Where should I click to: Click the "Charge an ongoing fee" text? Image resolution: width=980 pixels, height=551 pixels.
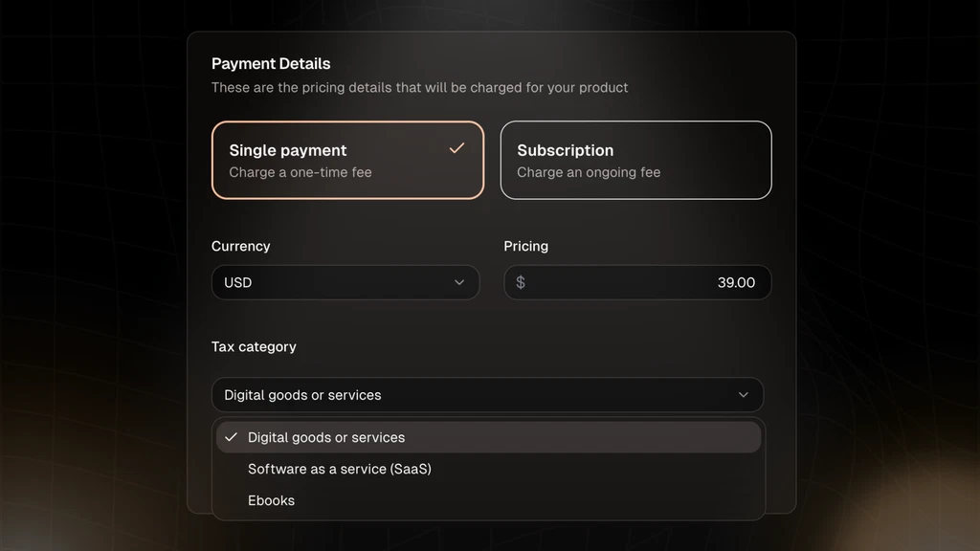[x=589, y=172]
